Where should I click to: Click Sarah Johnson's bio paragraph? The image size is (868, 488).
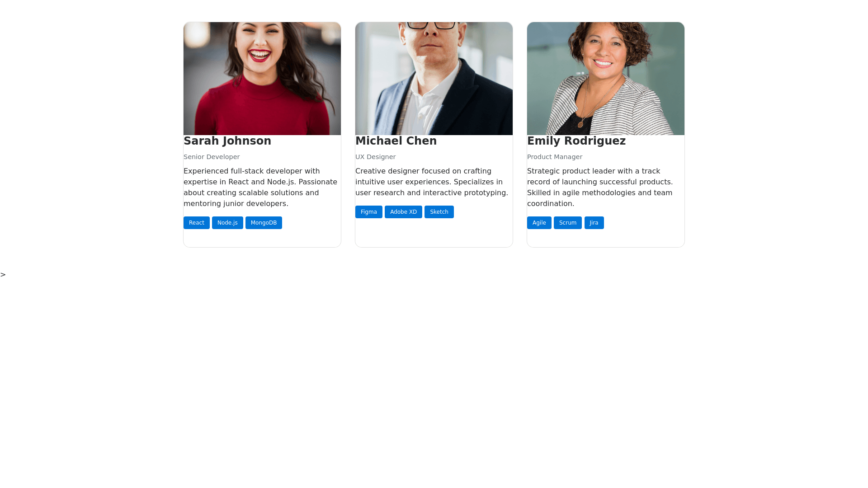(261, 188)
